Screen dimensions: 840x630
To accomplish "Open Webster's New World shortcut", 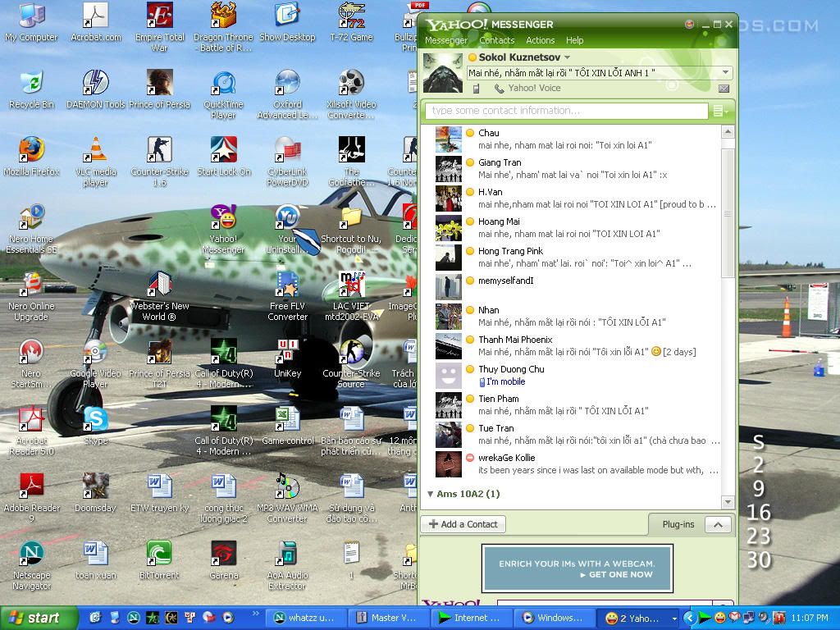I will point(159,296).
